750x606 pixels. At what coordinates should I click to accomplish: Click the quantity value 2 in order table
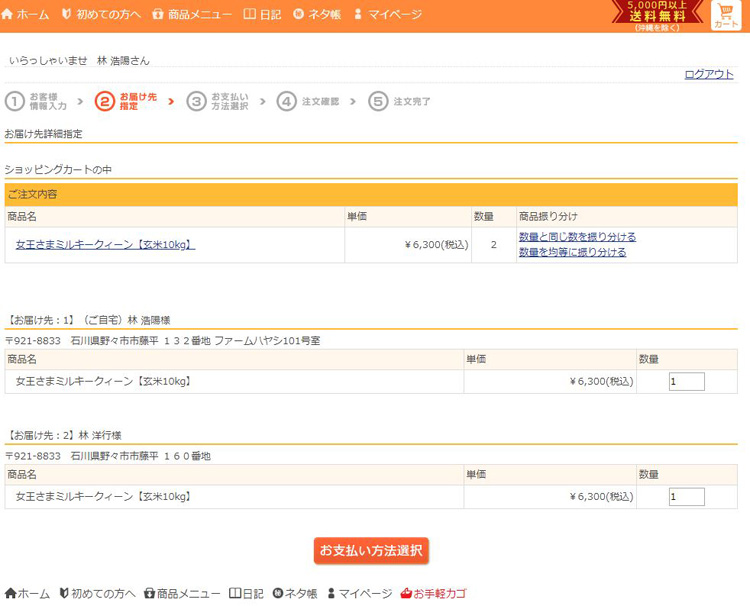pyautogui.click(x=494, y=244)
